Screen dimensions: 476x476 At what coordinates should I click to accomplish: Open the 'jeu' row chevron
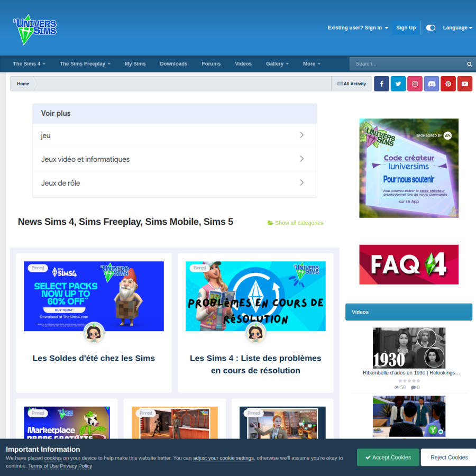301,135
